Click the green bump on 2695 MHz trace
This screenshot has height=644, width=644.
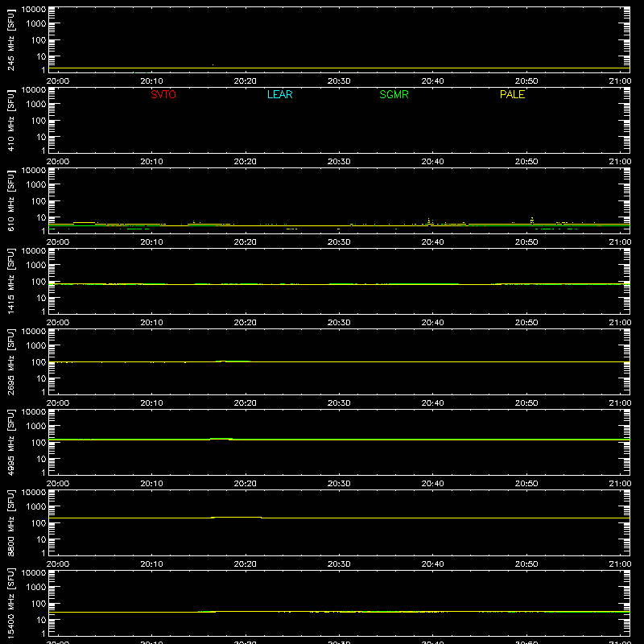pos(233,361)
